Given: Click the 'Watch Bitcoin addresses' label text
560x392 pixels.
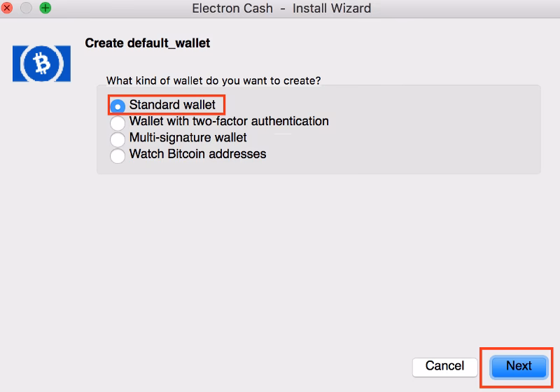Looking at the screenshot, I should tap(197, 154).
